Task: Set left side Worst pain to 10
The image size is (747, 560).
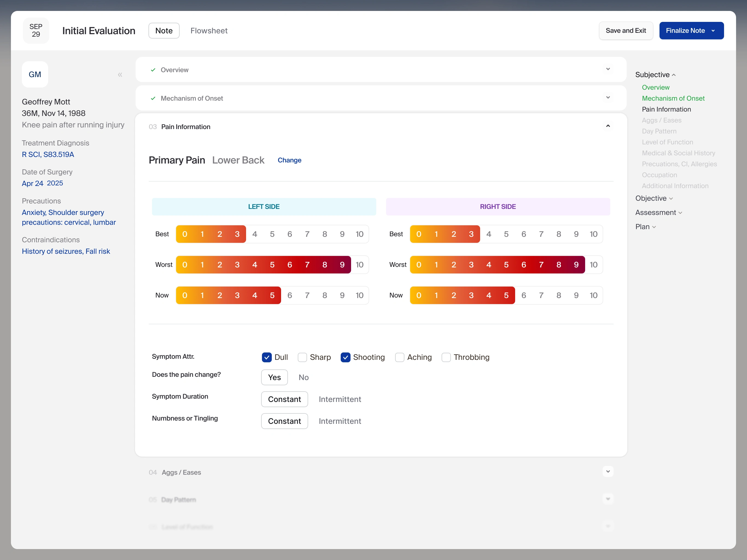Action: click(359, 265)
